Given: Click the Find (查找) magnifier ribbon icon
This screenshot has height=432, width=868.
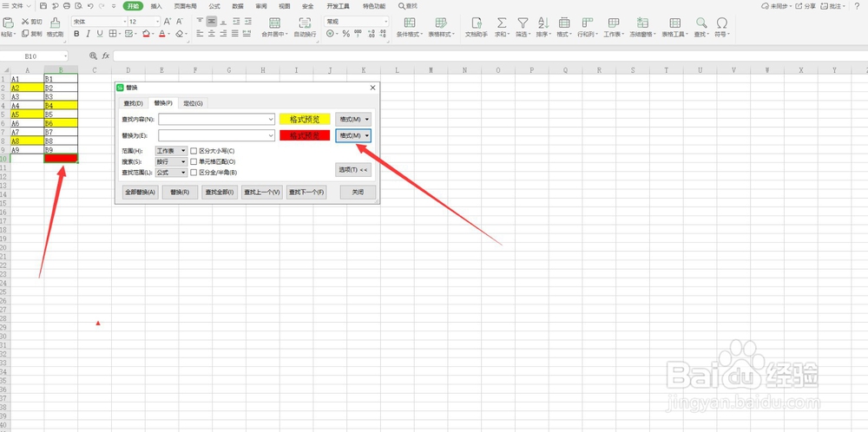Looking at the screenshot, I should coord(701,23).
